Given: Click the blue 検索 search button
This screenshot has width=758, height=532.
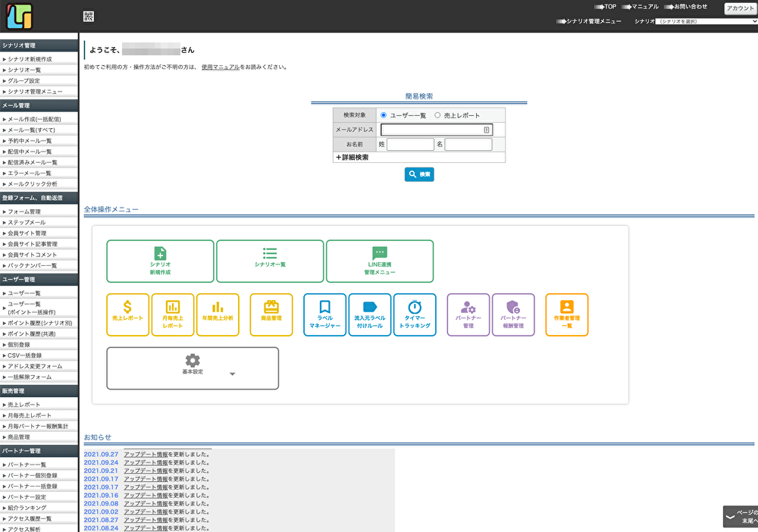Looking at the screenshot, I should [419, 174].
